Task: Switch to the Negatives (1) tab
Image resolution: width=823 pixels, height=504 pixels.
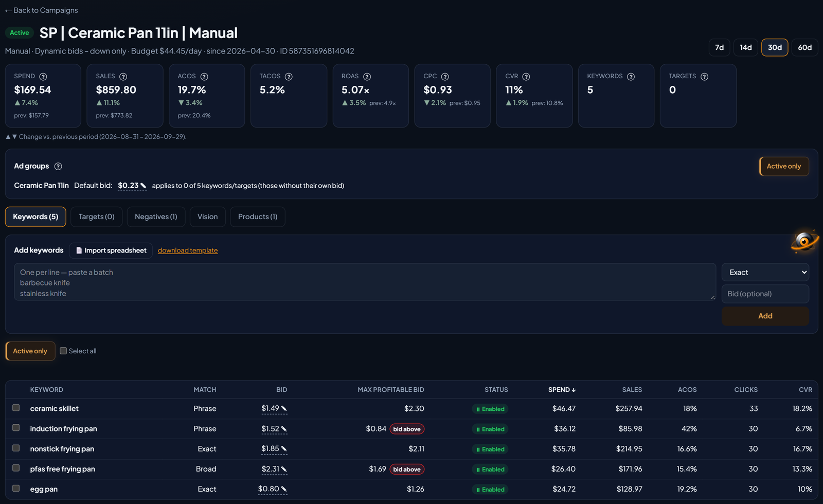Action: coord(156,217)
